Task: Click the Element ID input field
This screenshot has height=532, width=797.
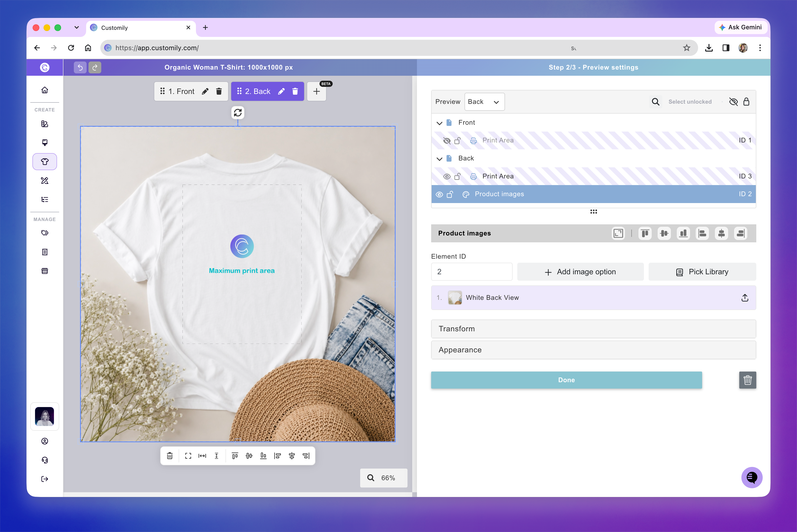Action: 472,272
